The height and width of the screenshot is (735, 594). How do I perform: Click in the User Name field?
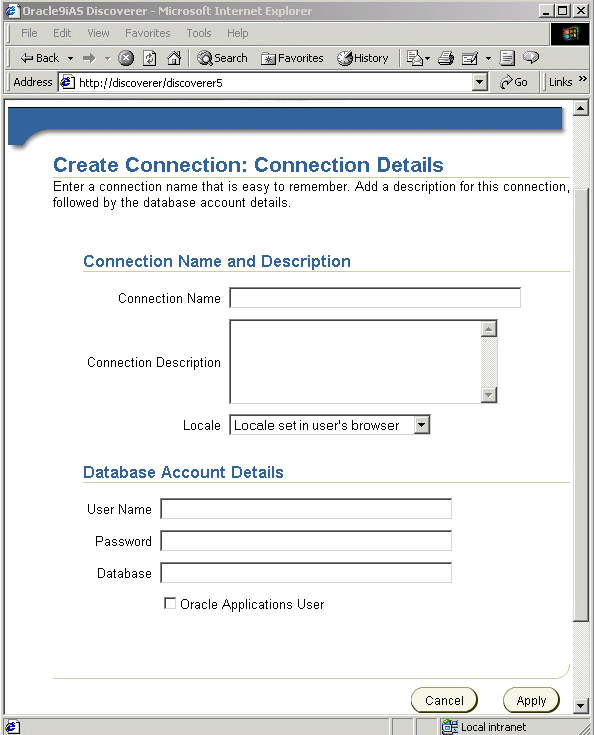point(306,509)
